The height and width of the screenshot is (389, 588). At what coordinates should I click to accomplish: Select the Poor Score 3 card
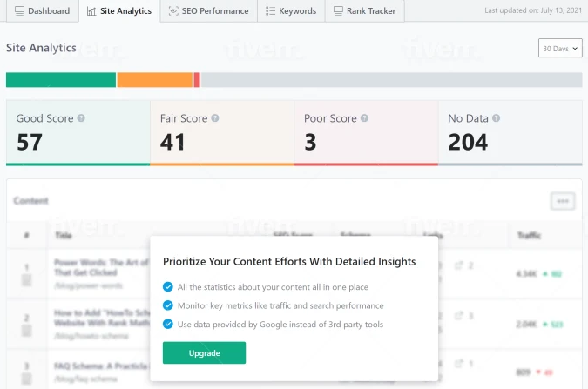click(x=366, y=132)
